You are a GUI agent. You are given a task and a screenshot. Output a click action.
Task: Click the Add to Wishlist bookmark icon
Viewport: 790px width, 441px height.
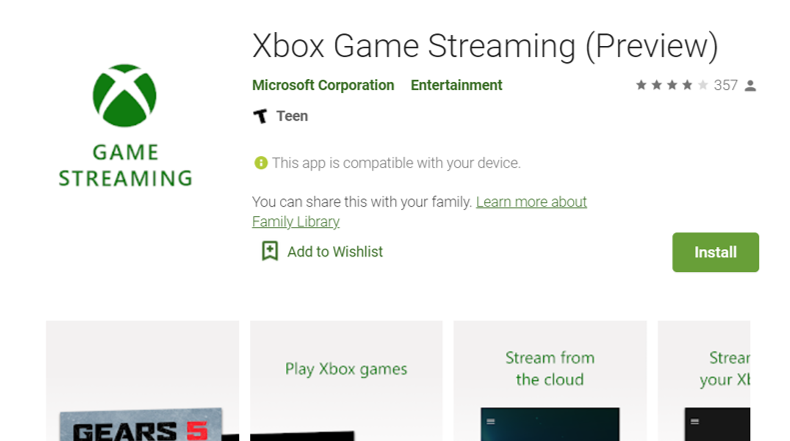coord(269,252)
